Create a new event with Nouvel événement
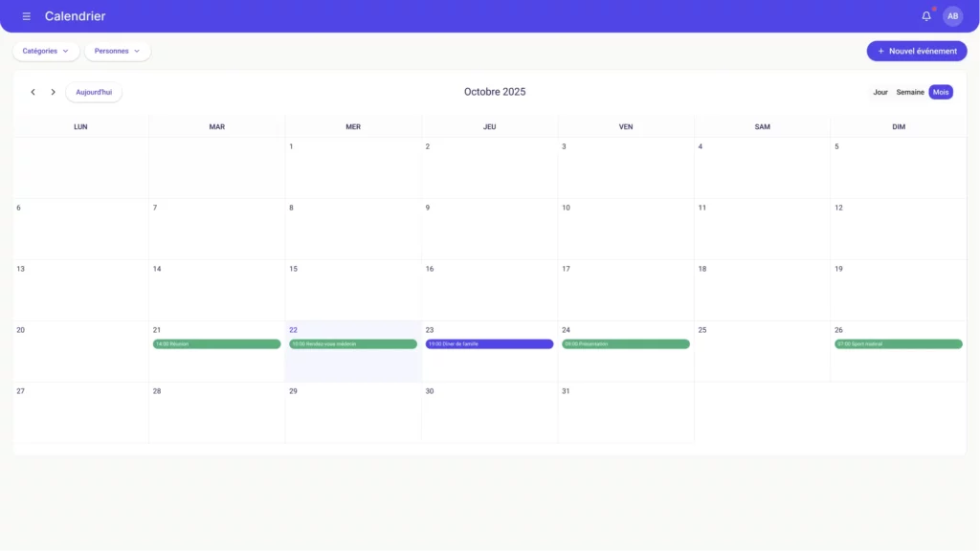 pos(916,52)
